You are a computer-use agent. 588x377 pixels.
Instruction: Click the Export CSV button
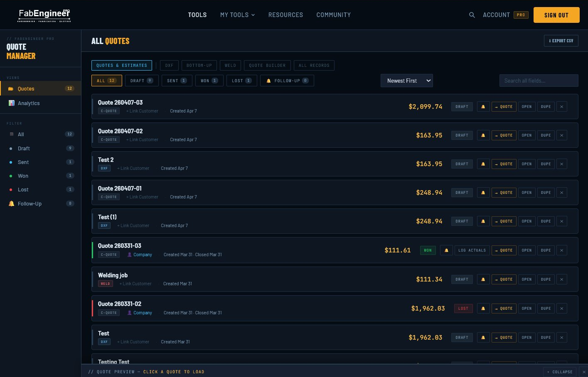click(561, 41)
